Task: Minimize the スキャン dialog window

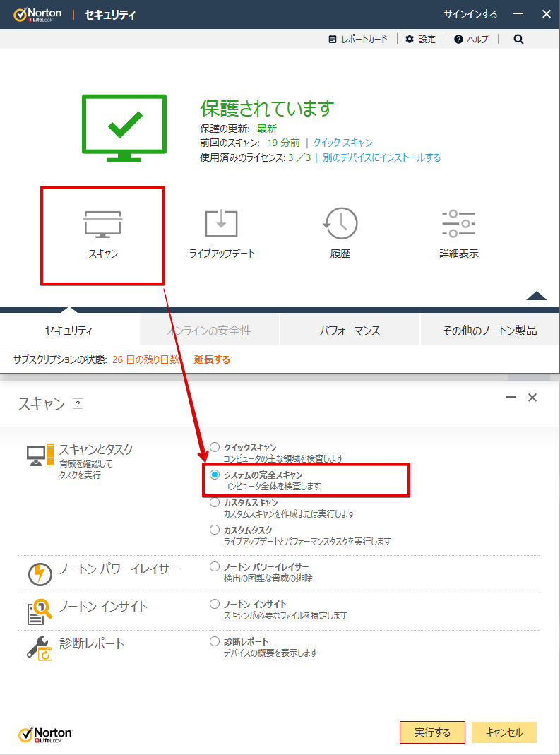Action: coord(511,397)
